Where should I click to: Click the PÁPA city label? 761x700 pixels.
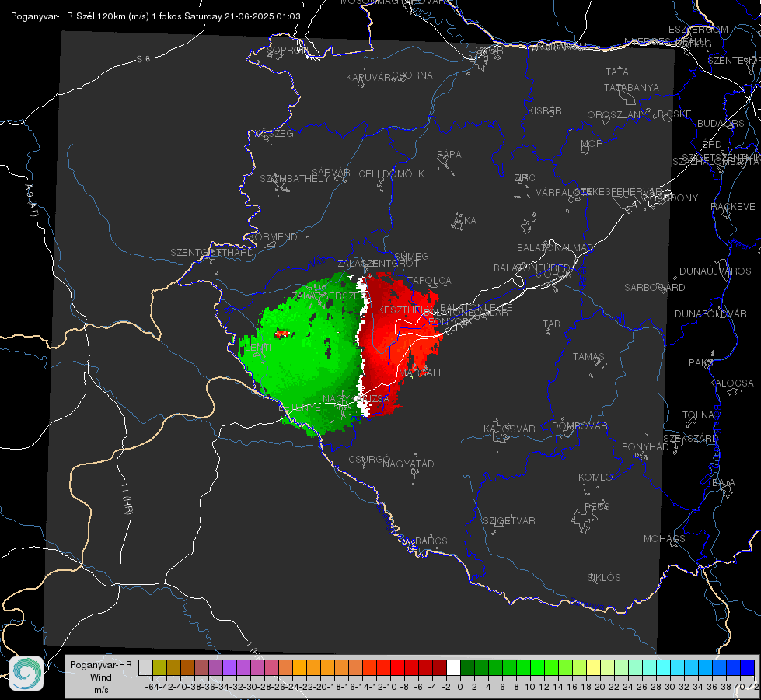(449, 155)
